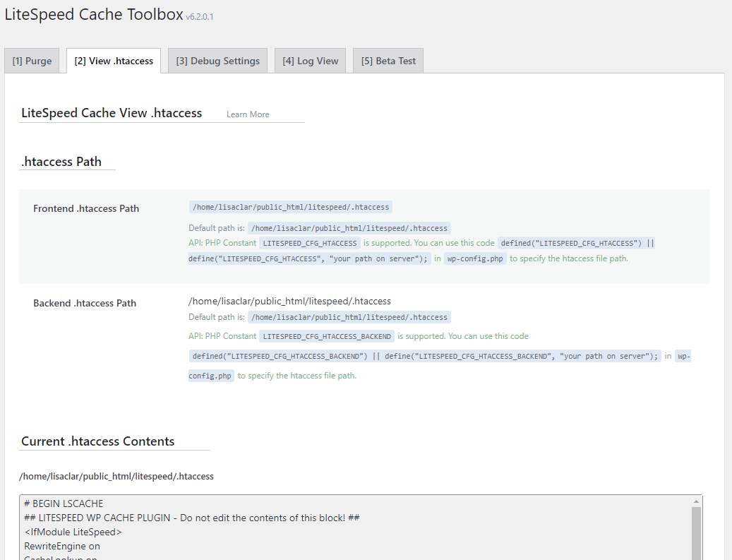Click the '# BEGIN LSCACHE' line

click(x=64, y=504)
